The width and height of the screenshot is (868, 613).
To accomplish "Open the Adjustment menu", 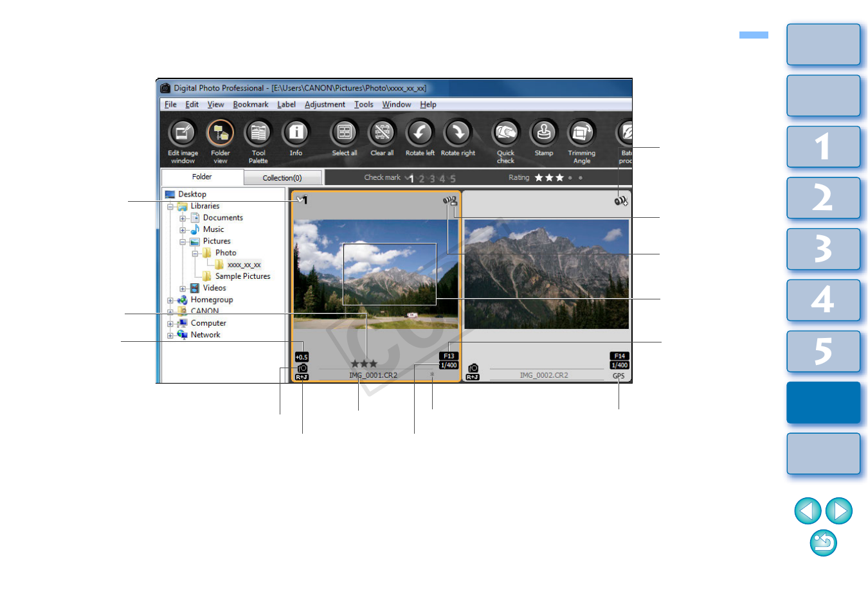I will pyautogui.click(x=325, y=105).
